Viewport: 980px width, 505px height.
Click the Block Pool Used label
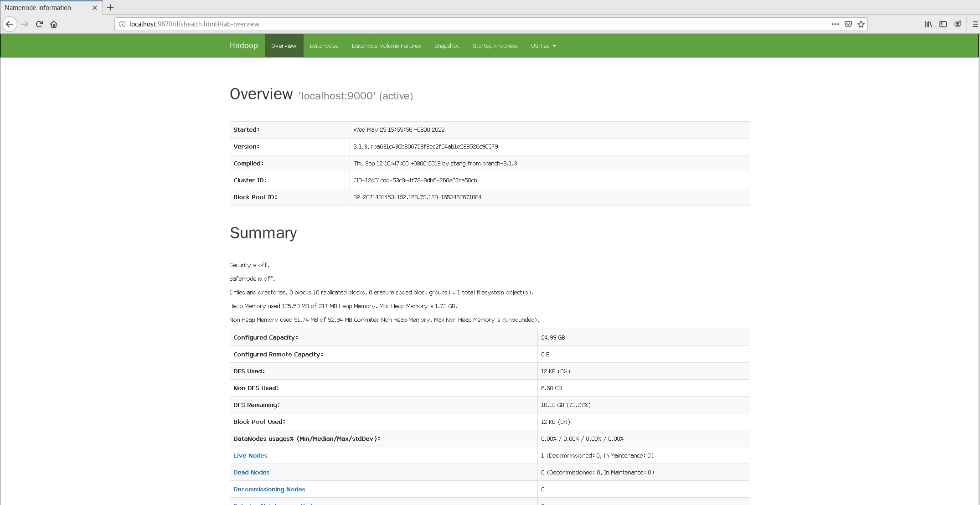(x=259, y=422)
